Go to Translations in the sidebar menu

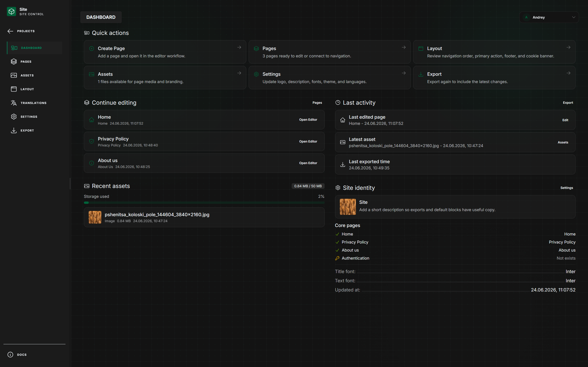click(x=34, y=103)
